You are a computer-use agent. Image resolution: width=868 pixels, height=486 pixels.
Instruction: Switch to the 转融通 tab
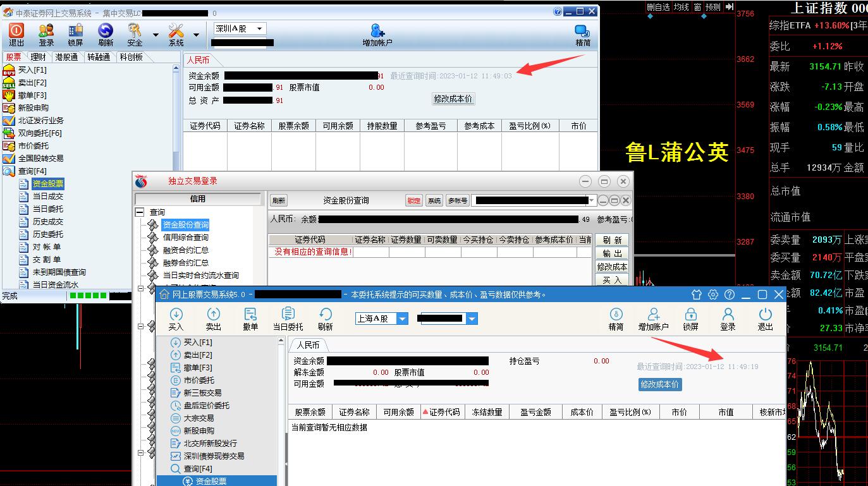tap(99, 57)
